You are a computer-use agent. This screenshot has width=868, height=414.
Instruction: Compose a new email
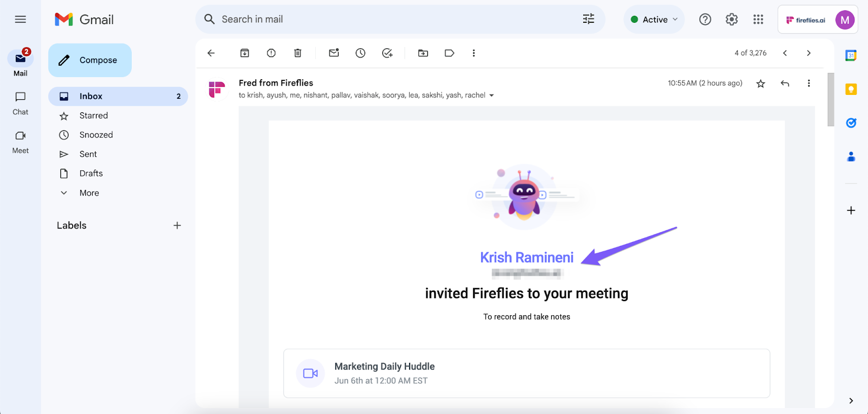(90, 60)
